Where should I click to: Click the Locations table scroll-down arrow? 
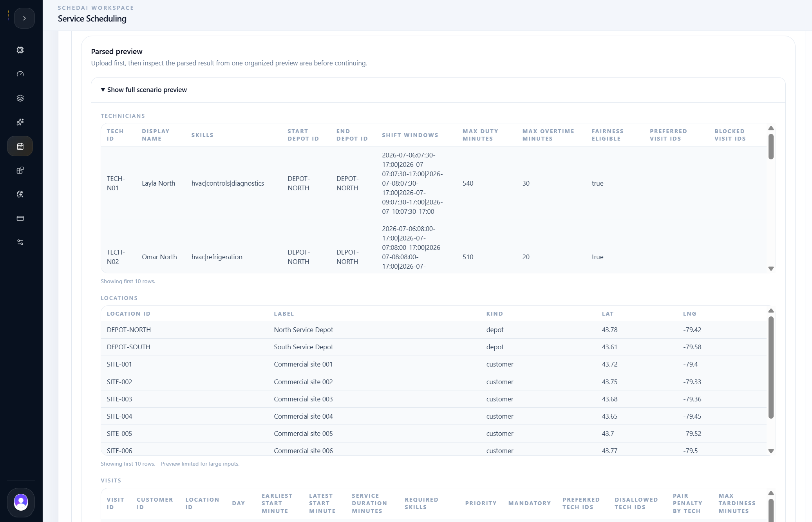[771, 451]
